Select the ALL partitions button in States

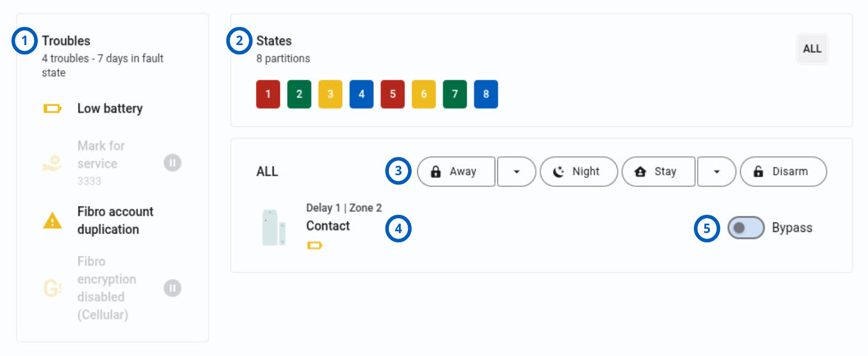point(812,49)
